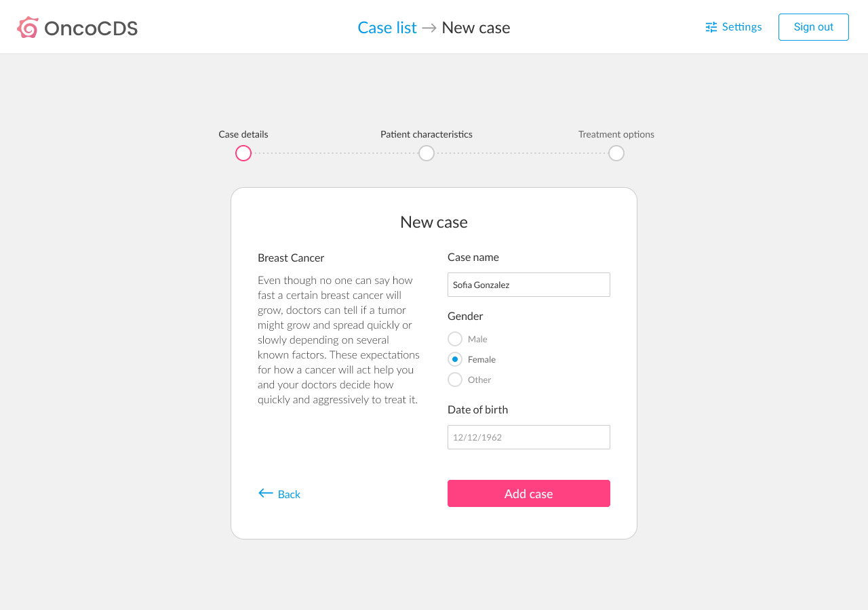This screenshot has width=868, height=610.
Task: Choose the Female gender option
Action: 455,359
